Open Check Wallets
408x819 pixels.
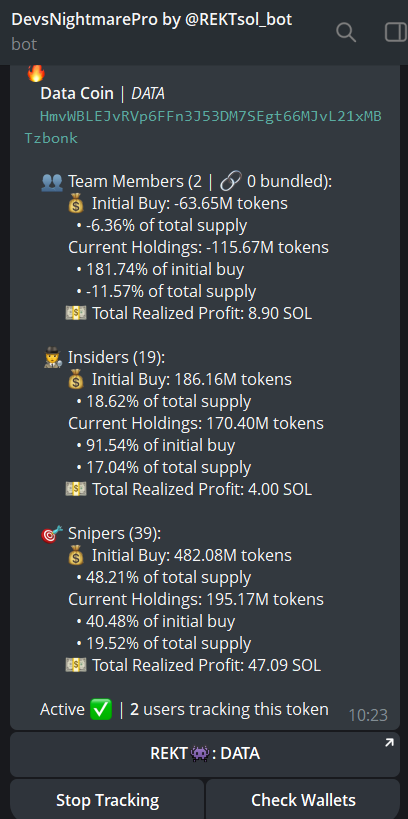tap(303, 800)
